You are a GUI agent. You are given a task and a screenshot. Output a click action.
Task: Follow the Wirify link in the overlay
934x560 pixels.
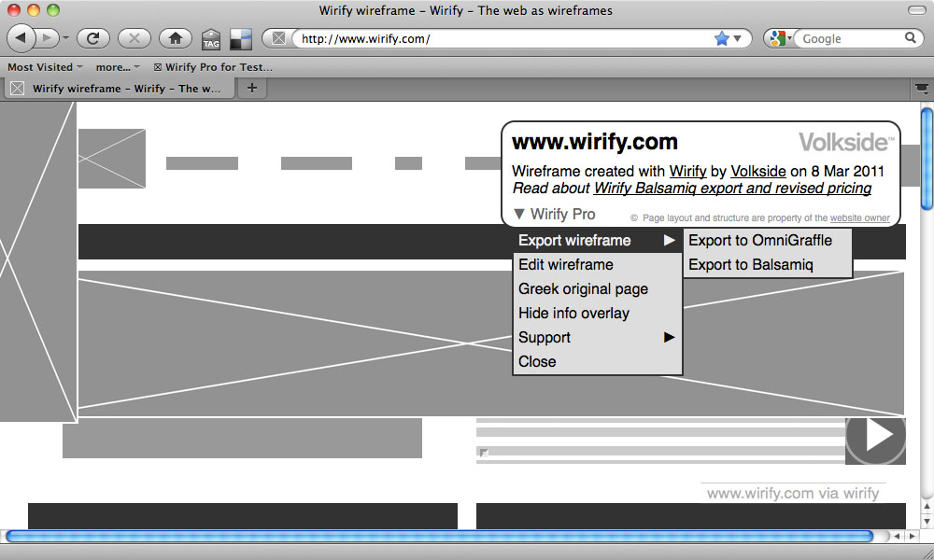point(687,172)
